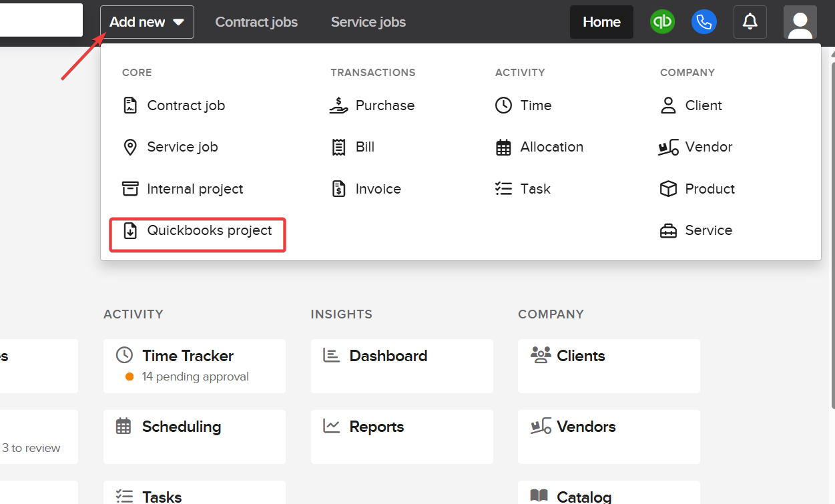Open the notifications bell
The height and width of the screenshot is (504, 835).
(750, 22)
